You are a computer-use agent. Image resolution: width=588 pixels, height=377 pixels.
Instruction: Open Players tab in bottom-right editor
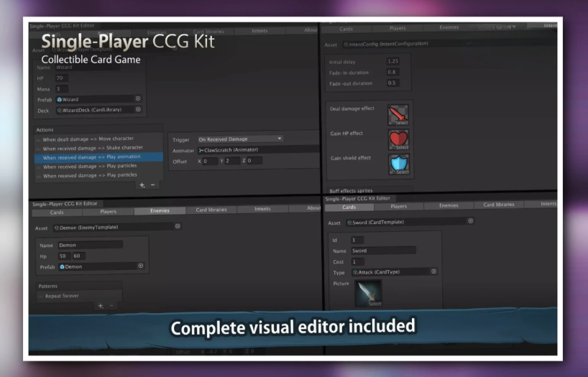pos(399,207)
